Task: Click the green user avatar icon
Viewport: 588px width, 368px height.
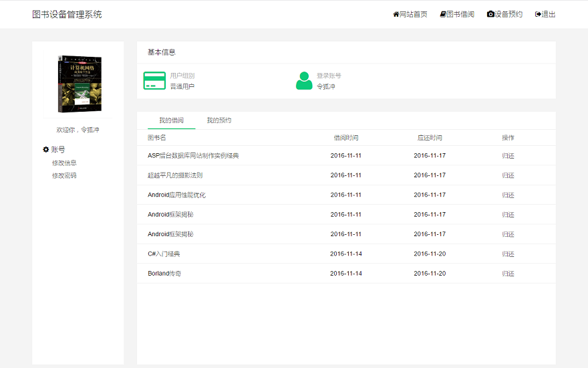Action: [304, 81]
